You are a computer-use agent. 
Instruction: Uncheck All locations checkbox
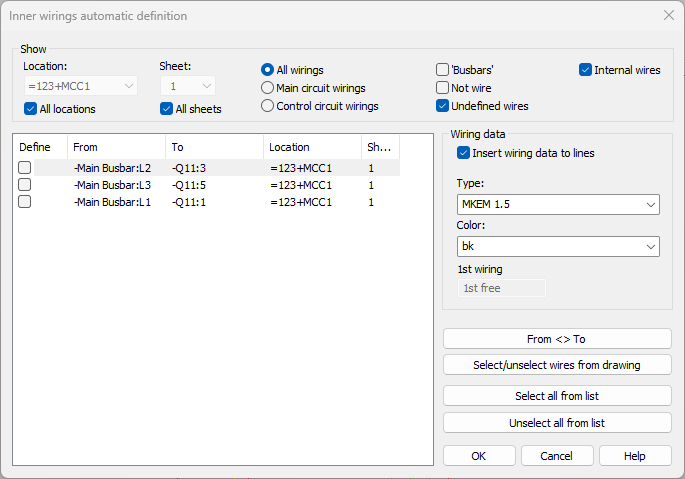(x=30, y=109)
